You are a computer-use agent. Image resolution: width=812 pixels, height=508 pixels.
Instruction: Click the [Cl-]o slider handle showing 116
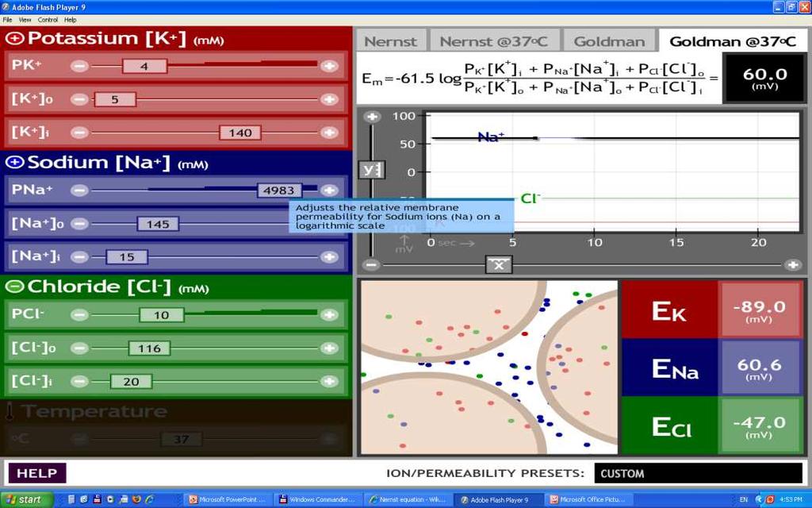[x=150, y=348]
